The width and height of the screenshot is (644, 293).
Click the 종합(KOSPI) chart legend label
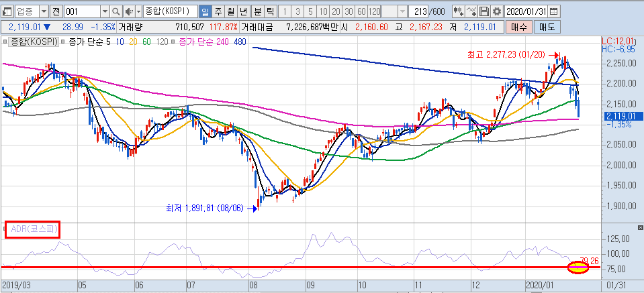pyautogui.click(x=34, y=42)
